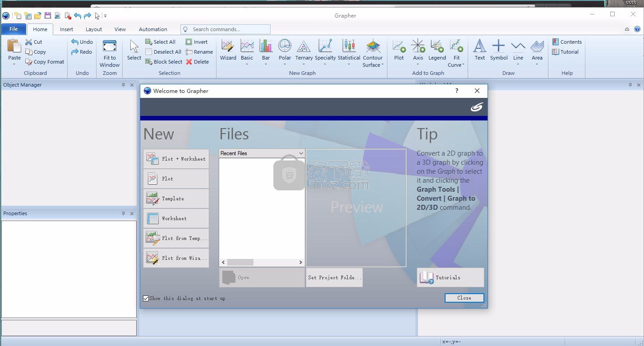
Task: Click Tutorial in Help group
Action: click(x=565, y=52)
